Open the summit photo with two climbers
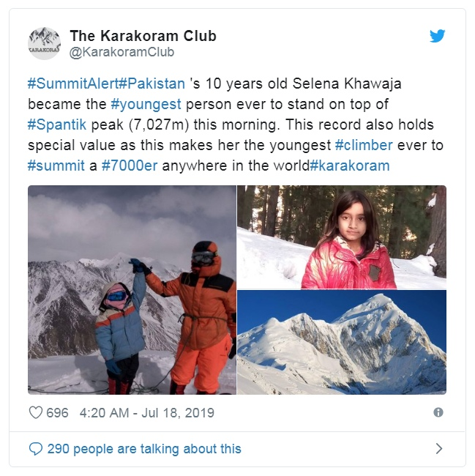475x476 pixels. click(x=132, y=290)
